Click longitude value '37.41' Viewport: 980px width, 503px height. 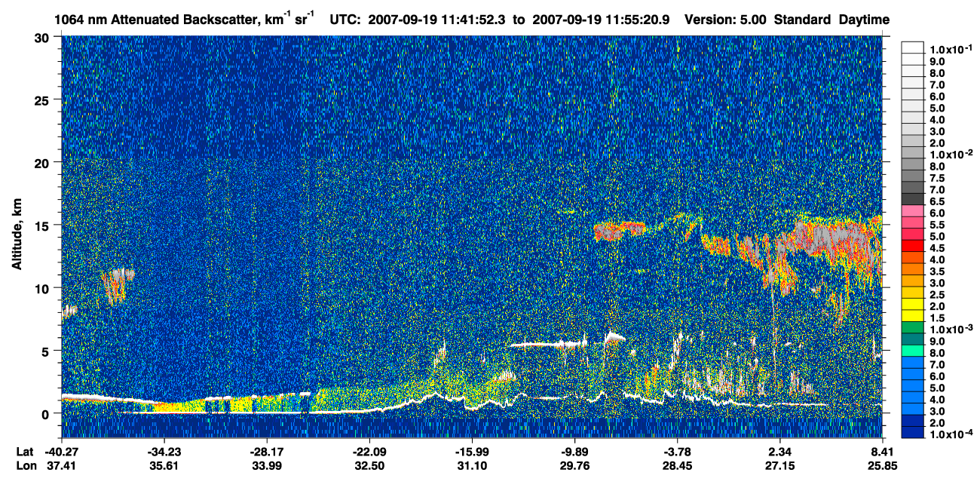point(61,465)
